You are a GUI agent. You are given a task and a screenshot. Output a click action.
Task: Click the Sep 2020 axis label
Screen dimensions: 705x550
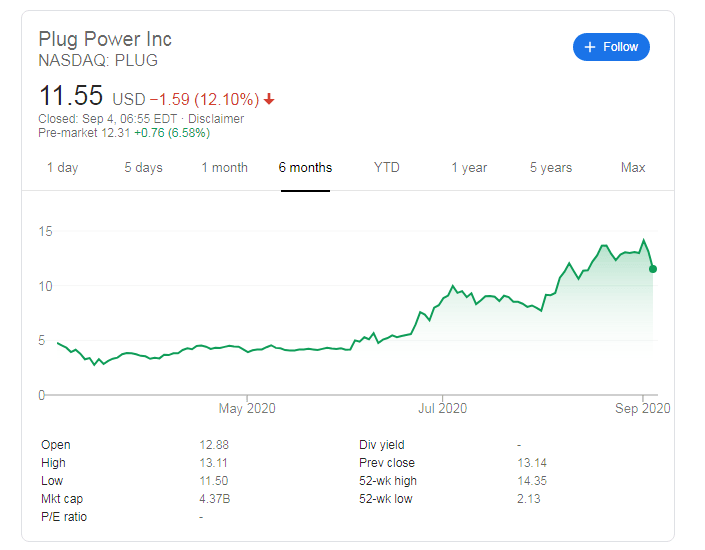coord(642,408)
